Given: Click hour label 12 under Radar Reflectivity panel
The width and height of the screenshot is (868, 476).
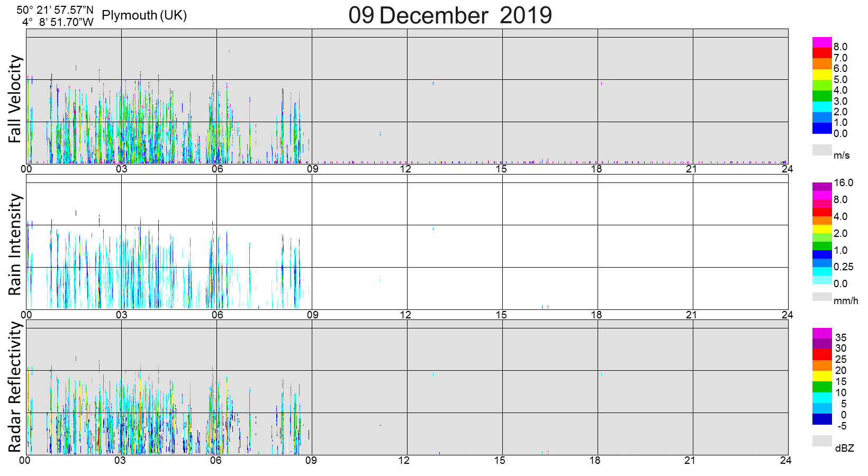Looking at the screenshot, I should [404, 460].
